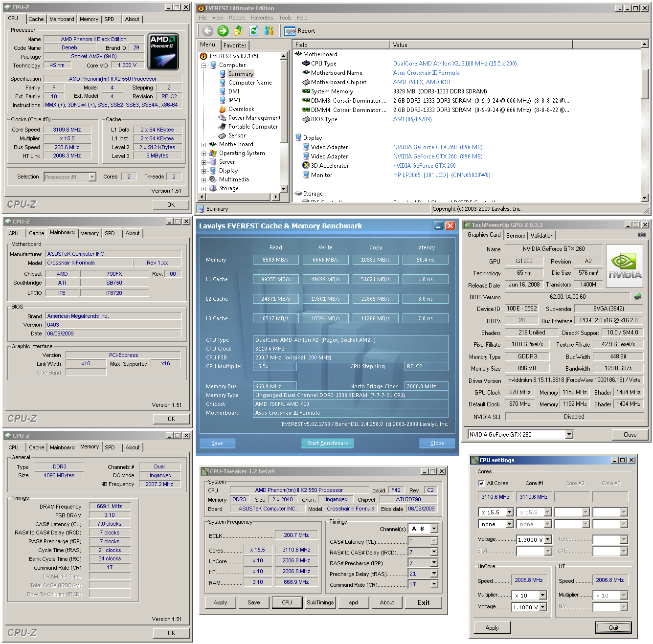653x644 pixels.
Task: Expand the Motherboard node in EVEREST tree
Action: click(204, 144)
